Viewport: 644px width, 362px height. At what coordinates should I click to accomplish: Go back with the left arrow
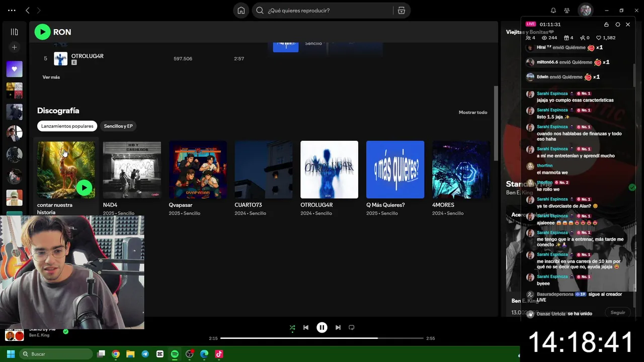pyautogui.click(x=28, y=10)
